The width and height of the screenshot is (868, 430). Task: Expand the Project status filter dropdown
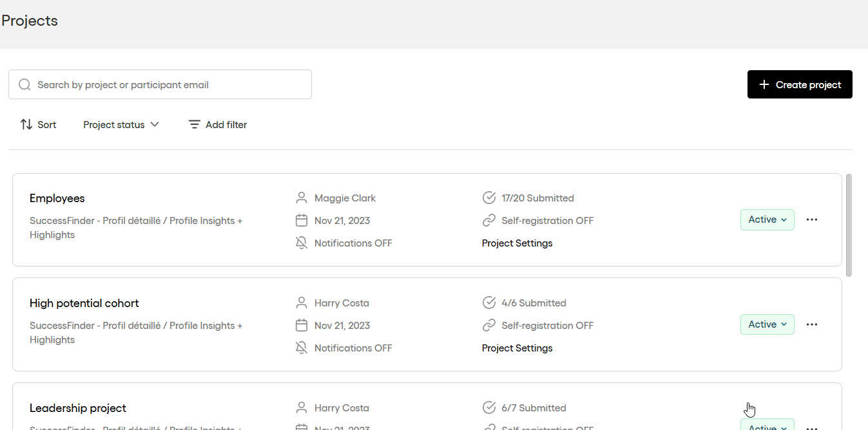(121, 125)
